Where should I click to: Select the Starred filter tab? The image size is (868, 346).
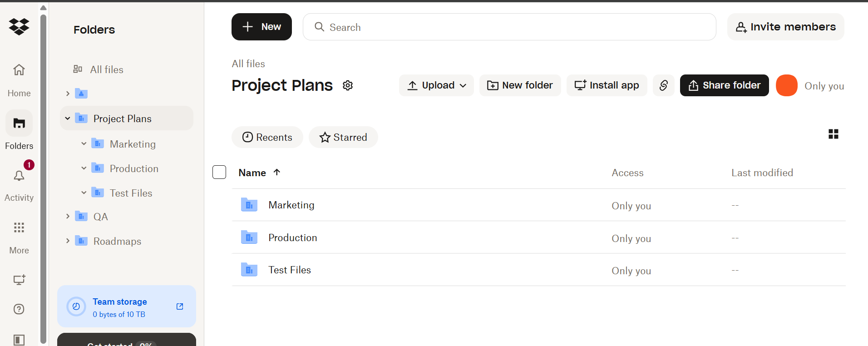(x=343, y=137)
